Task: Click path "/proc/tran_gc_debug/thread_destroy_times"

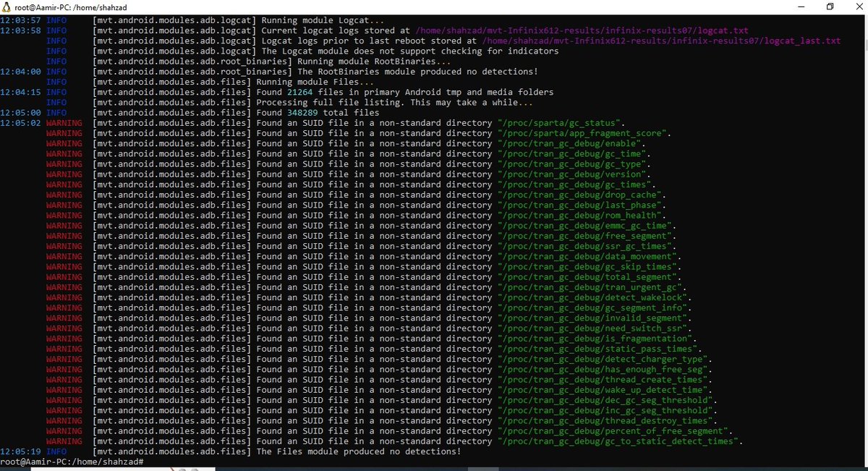Action: (x=607, y=421)
